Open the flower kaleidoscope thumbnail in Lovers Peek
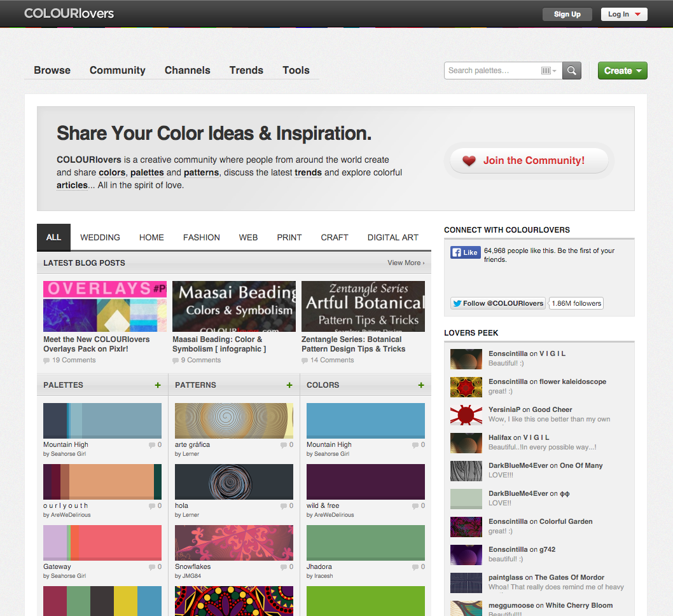The image size is (673, 616). 466,387
